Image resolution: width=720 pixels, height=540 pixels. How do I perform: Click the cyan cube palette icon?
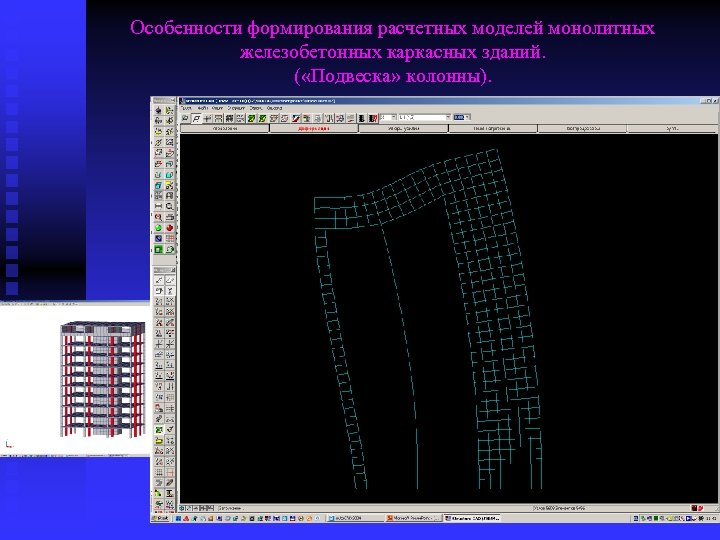pyautogui.click(x=158, y=185)
